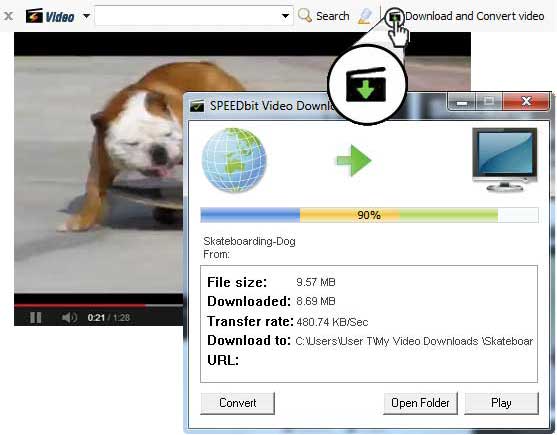Expand the search field history dropdown
Image resolution: width=557 pixels, height=435 pixels.
(x=285, y=16)
